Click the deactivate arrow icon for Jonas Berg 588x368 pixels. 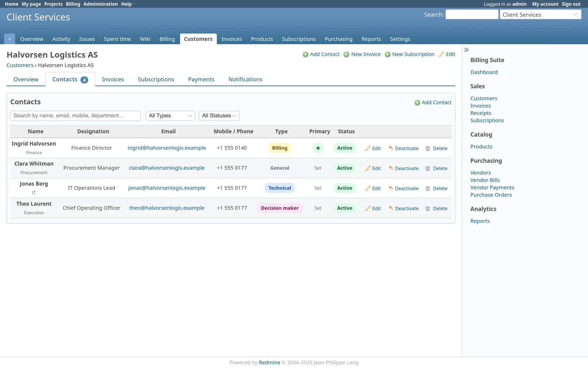point(390,188)
